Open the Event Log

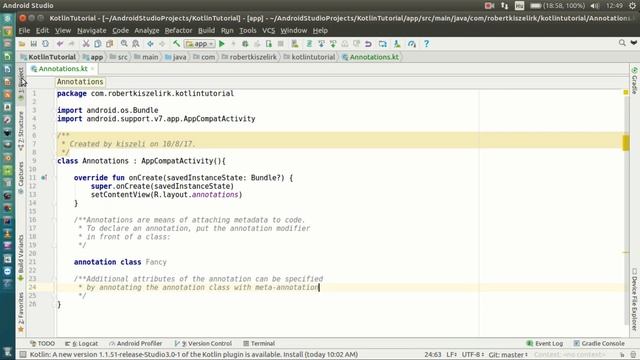tap(545, 344)
